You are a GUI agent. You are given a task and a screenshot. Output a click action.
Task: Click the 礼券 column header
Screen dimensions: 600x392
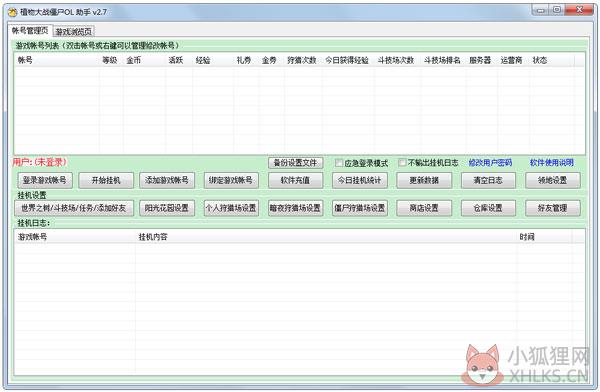point(246,60)
